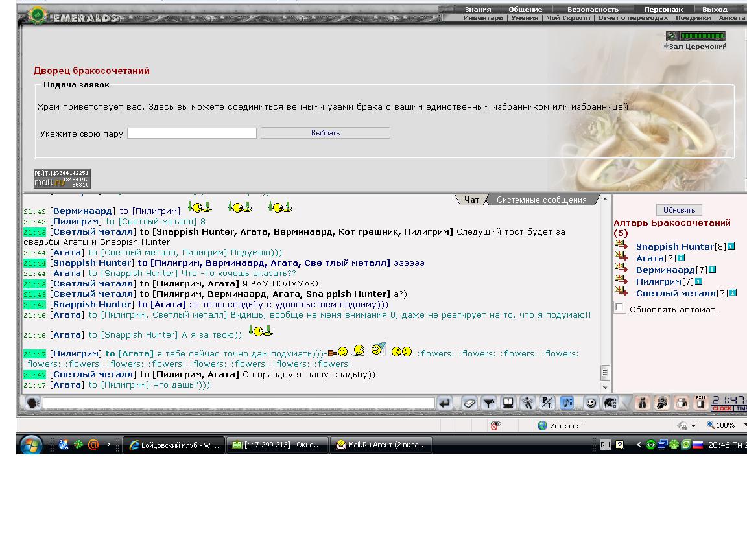Select player name Пилигрим in the player list
747x560 pixels.
(x=658, y=281)
